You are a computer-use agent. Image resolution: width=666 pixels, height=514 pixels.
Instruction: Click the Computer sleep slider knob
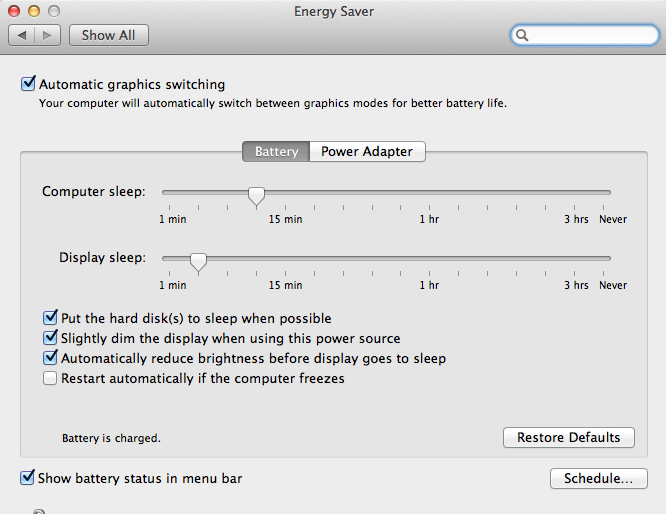[x=256, y=195]
